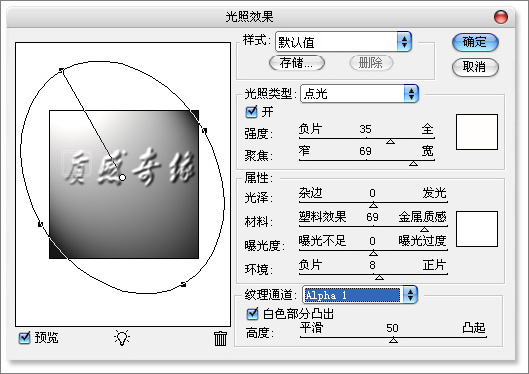
Task: Uncheck the 开 light-on checkbox
Action: tap(252, 112)
